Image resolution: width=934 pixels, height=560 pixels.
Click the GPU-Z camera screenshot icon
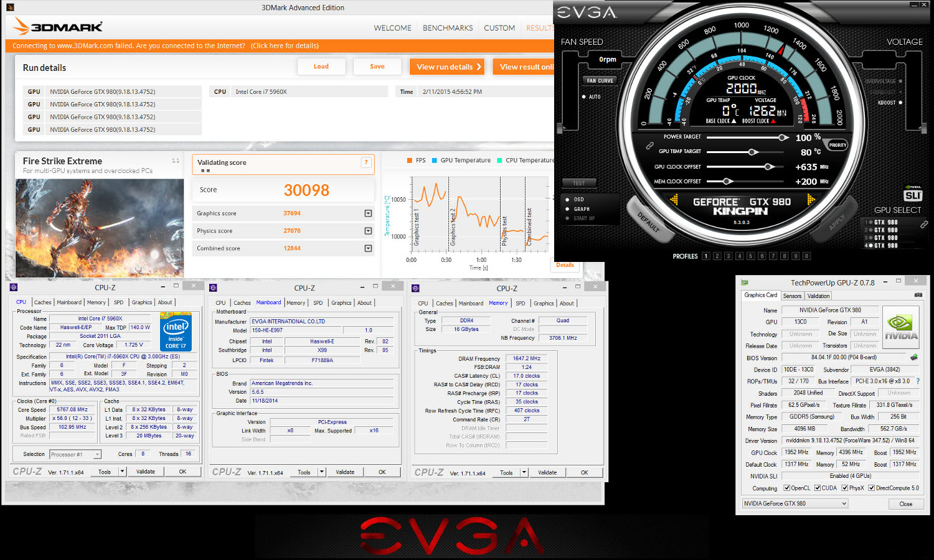918,295
